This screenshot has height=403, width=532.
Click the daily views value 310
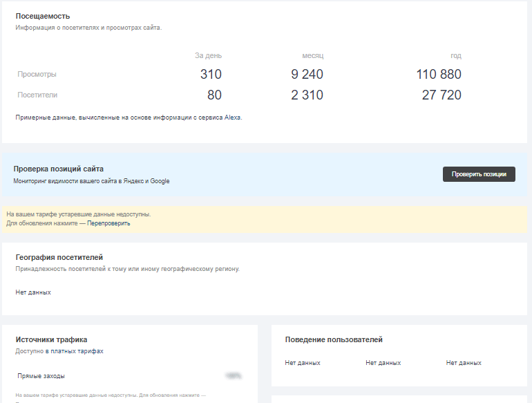pyautogui.click(x=211, y=75)
